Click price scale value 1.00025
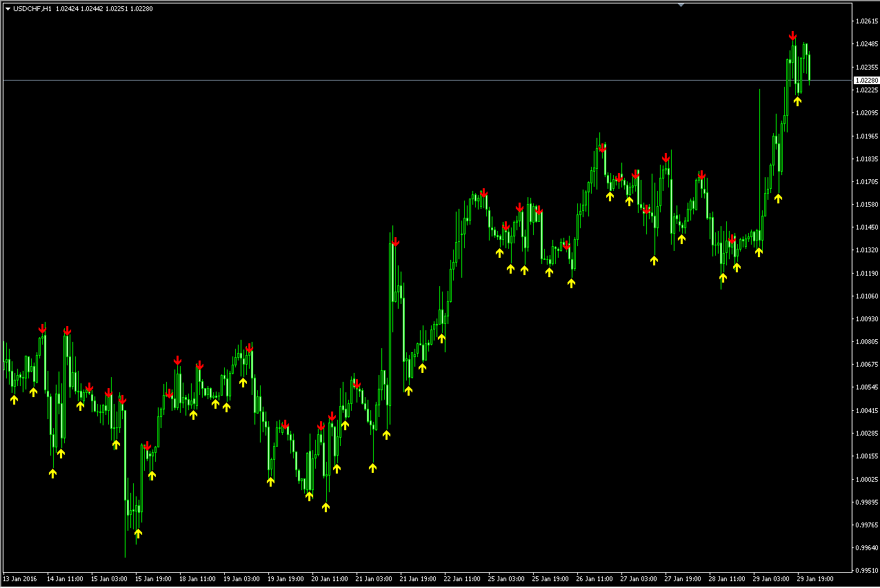Image resolution: width=880 pixels, height=588 pixels. [x=866, y=479]
